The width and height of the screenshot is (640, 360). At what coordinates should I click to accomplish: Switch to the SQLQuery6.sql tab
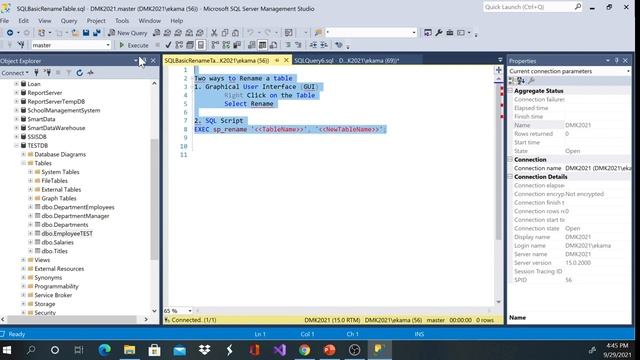346,60
